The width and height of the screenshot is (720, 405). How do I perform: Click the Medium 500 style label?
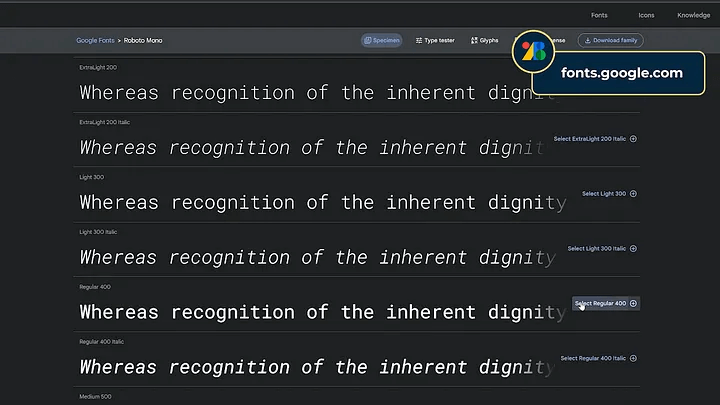(x=95, y=397)
